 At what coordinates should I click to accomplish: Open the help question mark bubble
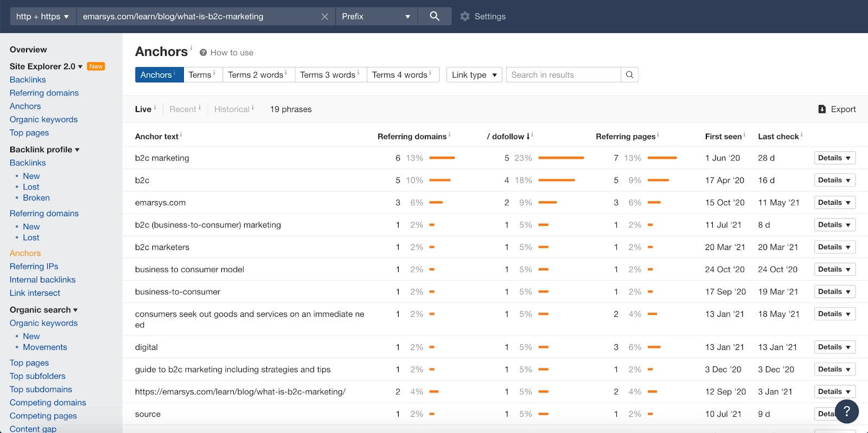(846, 412)
